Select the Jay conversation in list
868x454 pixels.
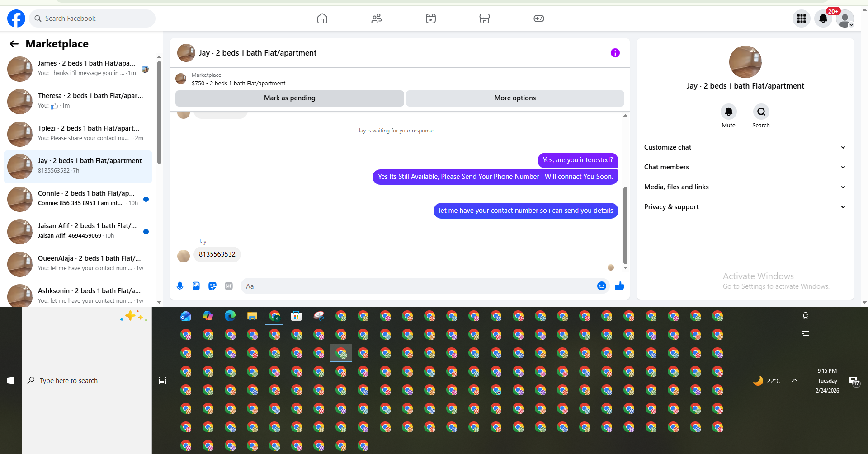78,166
